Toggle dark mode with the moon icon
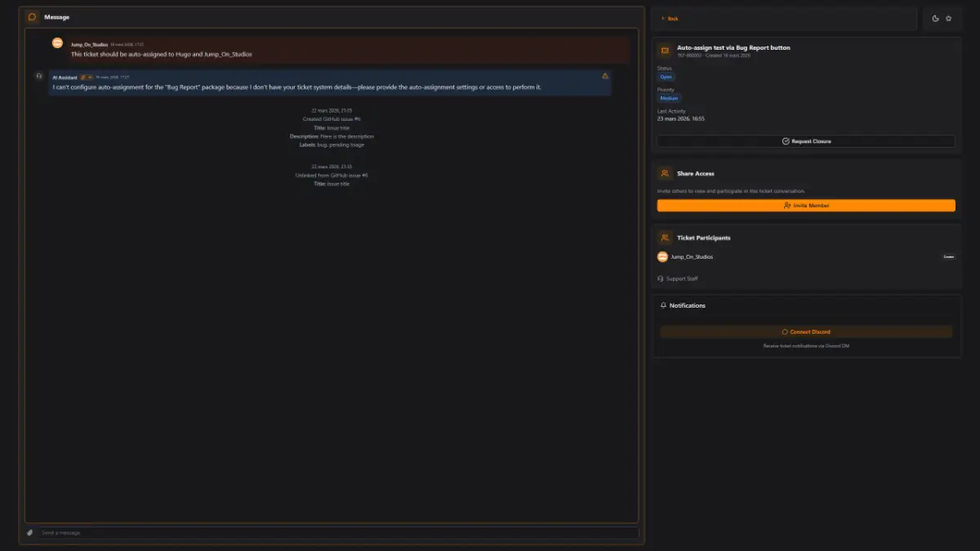 (x=936, y=18)
